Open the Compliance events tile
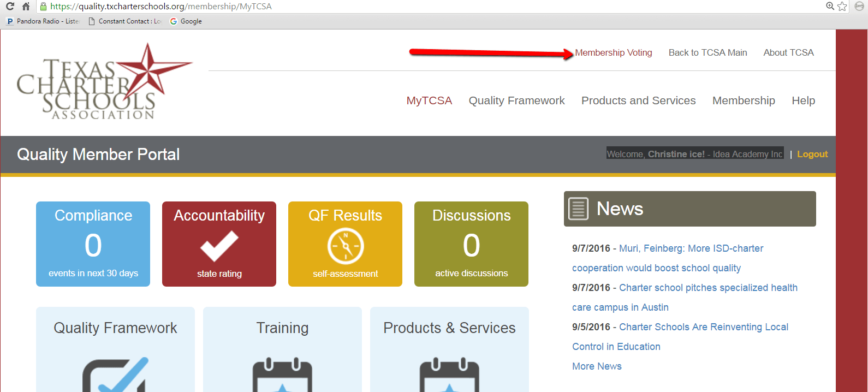This screenshot has width=868, height=392. [93, 244]
